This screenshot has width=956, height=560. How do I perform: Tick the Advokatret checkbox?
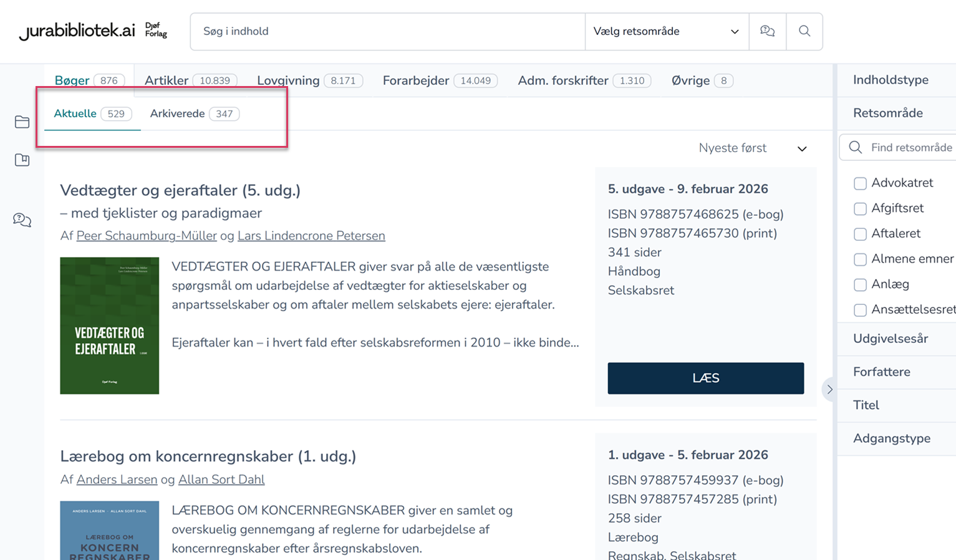[860, 183]
